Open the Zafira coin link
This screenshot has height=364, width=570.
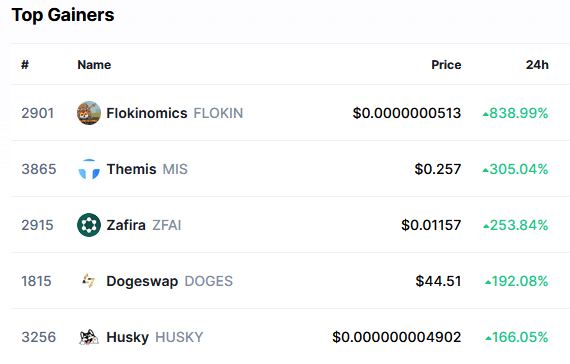click(x=126, y=225)
